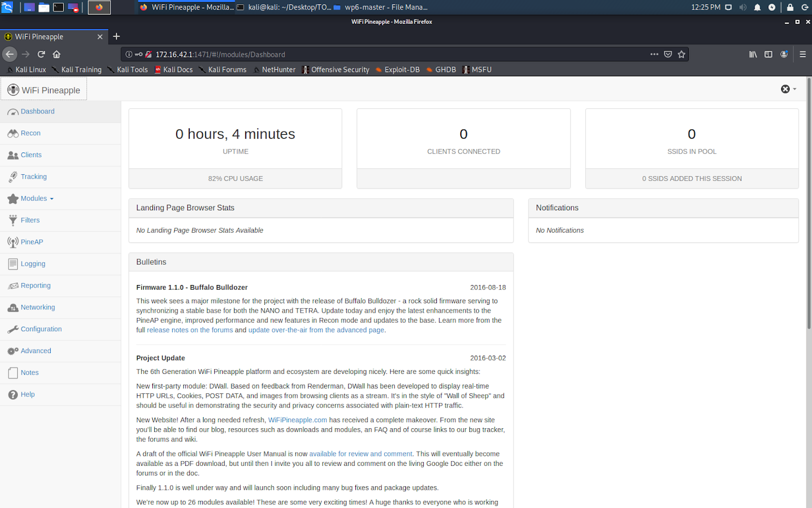Click the Help question-mark icon
Screen dimensions: 812x508
pos(13,395)
